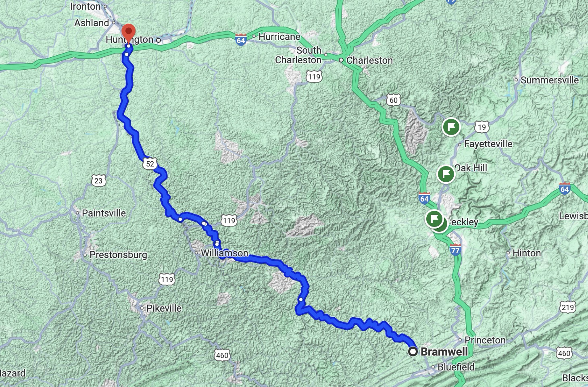Select the Williamson city label
The height and width of the screenshot is (387, 588).
tap(224, 253)
